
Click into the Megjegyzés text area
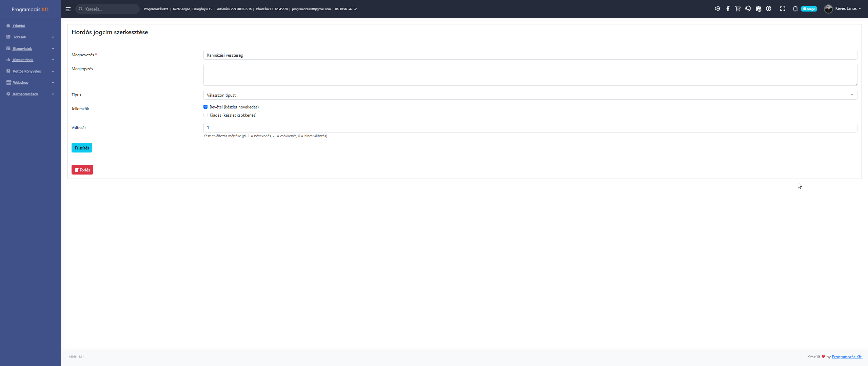530,75
